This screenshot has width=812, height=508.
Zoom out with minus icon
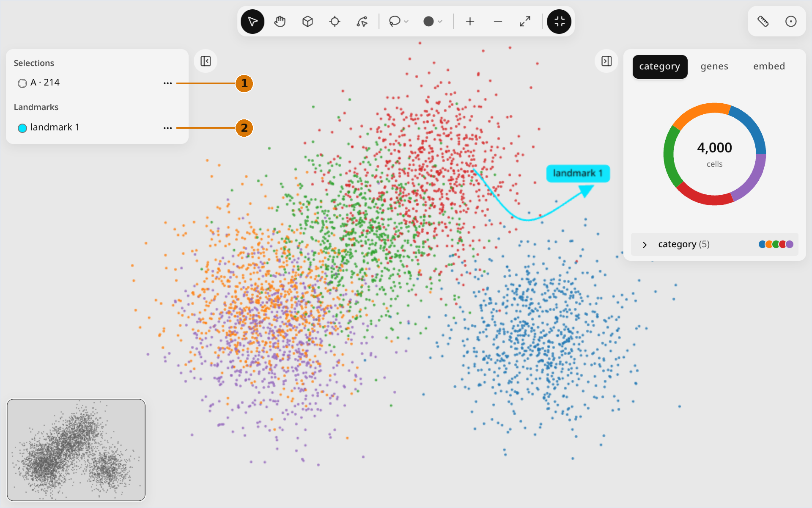click(498, 22)
